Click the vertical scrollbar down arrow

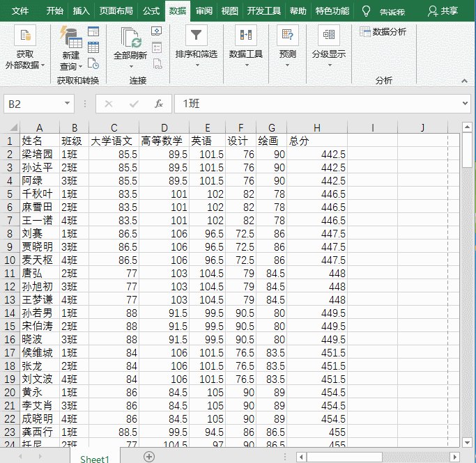(x=467, y=442)
